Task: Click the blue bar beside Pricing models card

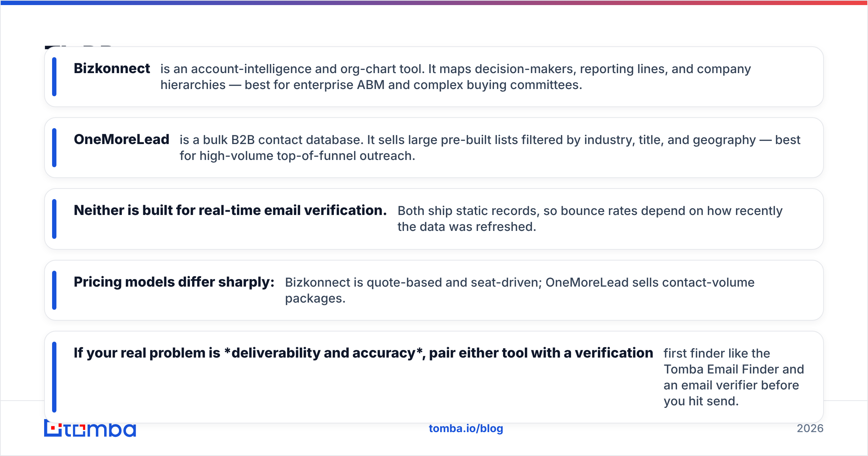Action: (x=54, y=290)
